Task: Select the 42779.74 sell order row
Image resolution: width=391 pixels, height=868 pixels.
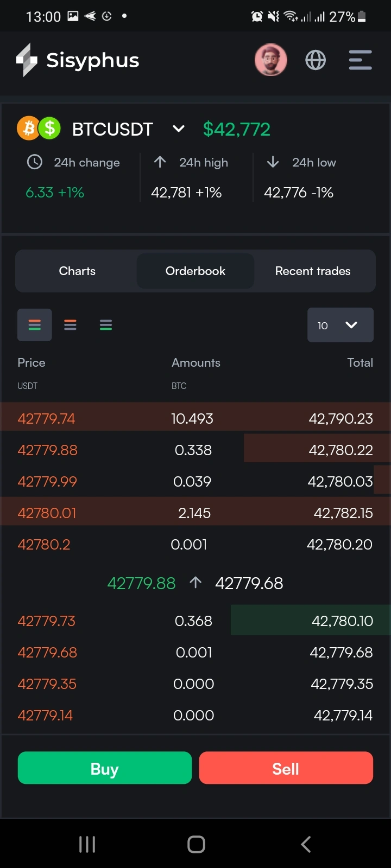Action: coord(195,418)
